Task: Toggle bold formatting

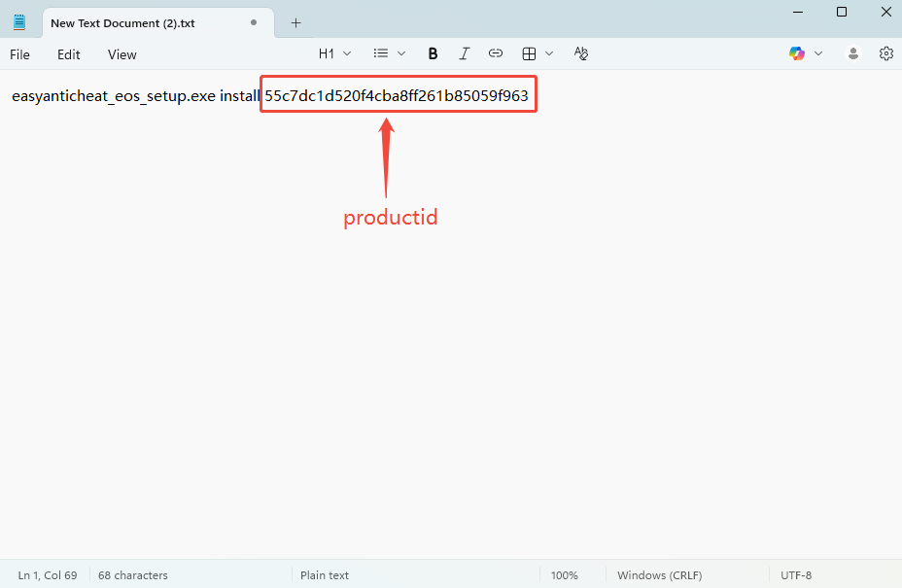Action: click(x=434, y=53)
